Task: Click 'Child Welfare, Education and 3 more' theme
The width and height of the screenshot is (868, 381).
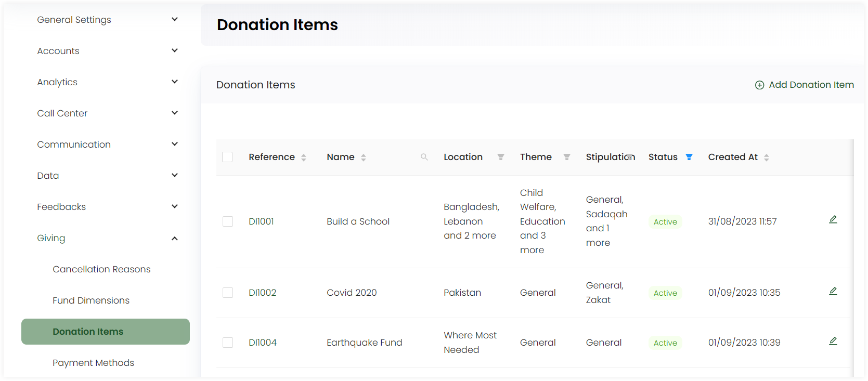Action: pos(542,221)
